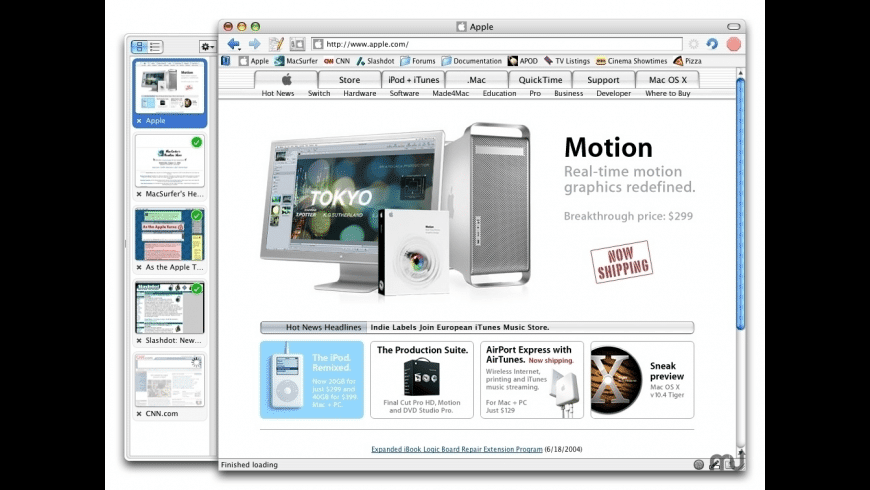Click the Made4Mac subnav link

451,93
